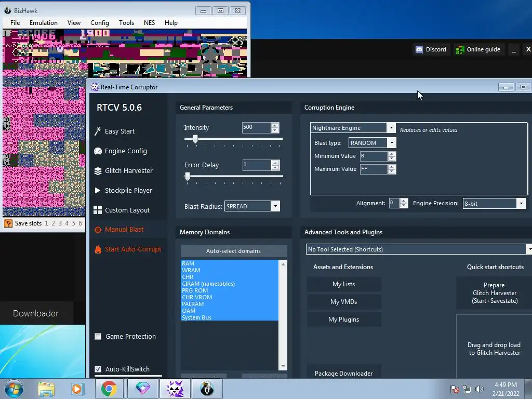Click the Intensity value field
The width and height of the screenshot is (532, 399).
point(257,128)
